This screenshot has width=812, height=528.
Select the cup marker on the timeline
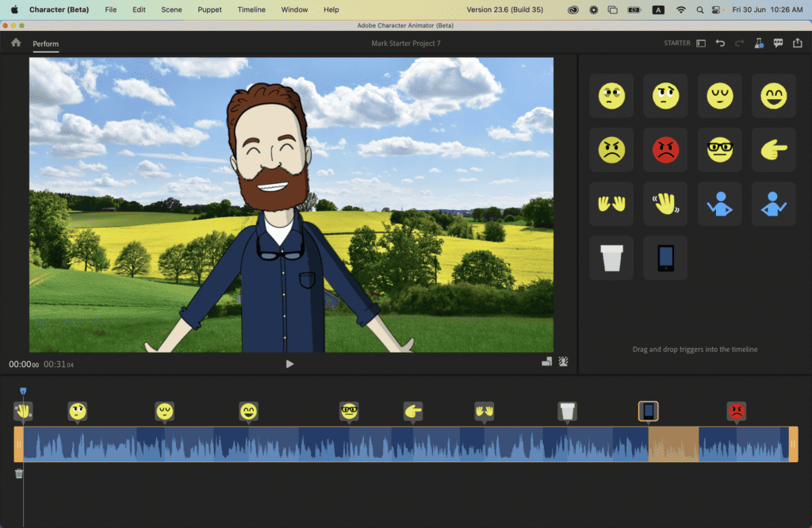tap(567, 411)
